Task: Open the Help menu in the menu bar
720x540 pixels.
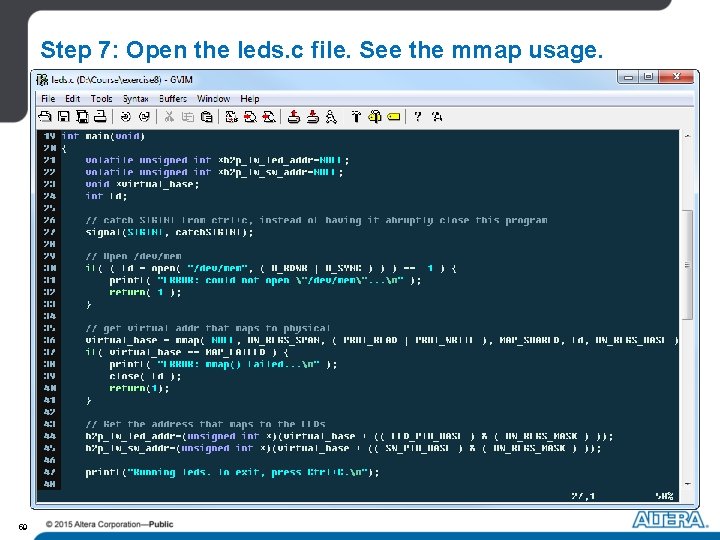Action: [x=250, y=99]
